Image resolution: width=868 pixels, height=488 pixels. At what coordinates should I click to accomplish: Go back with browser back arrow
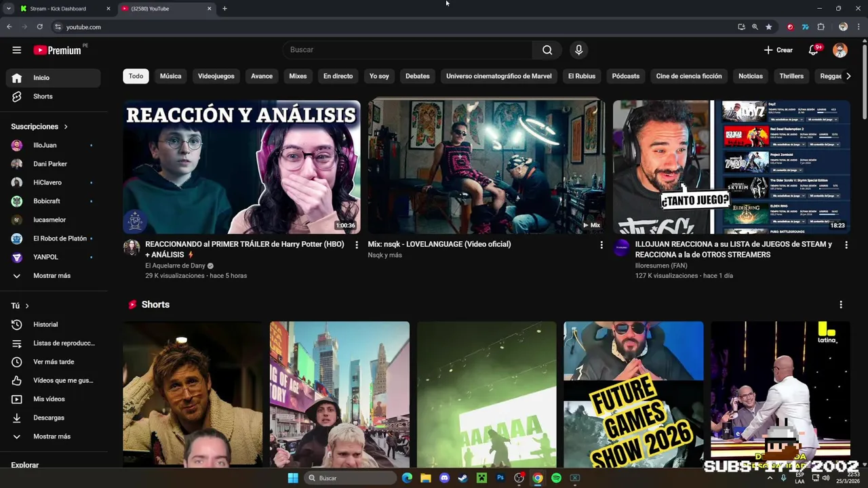click(x=9, y=27)
